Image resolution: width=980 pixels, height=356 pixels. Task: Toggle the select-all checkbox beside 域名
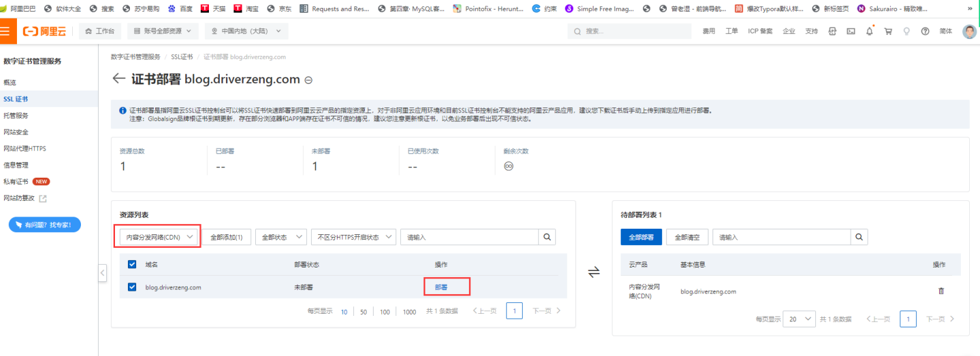point(132,264)
